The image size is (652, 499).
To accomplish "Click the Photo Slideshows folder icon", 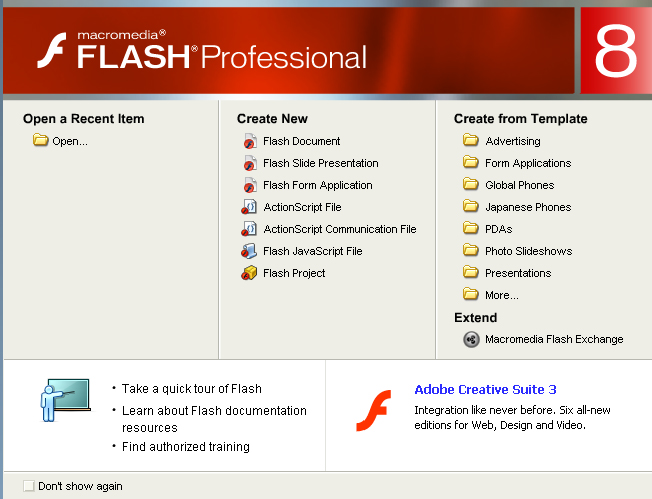I will click(470, 250).
